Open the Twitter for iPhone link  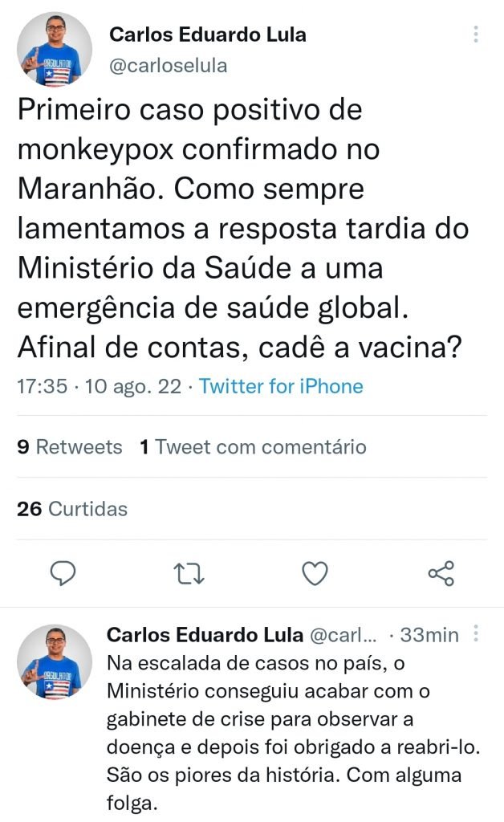[x=281, y=386]
